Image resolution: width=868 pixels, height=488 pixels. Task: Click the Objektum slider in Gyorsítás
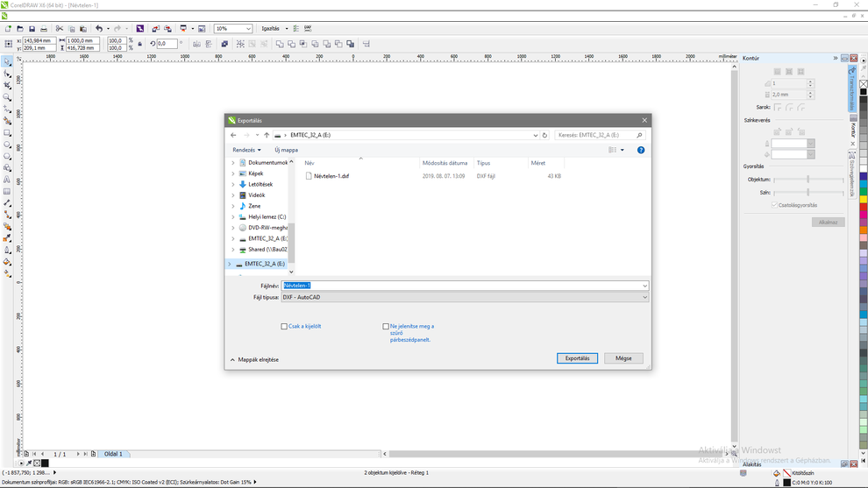[x=808, y=180]
